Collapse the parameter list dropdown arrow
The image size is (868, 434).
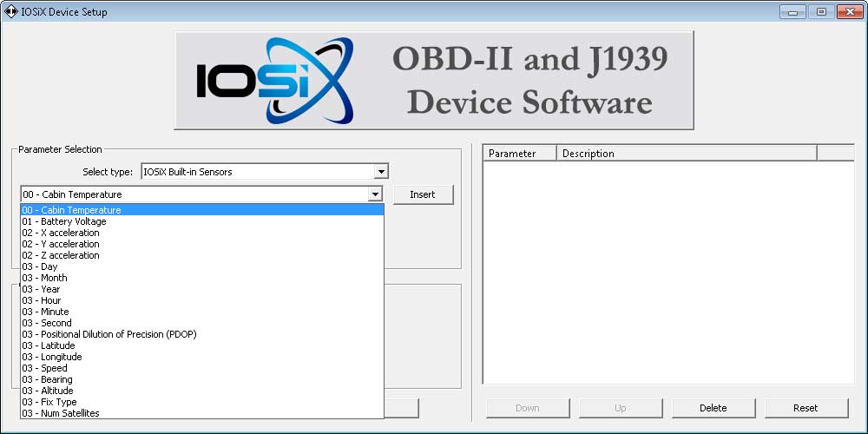(376, 194)
